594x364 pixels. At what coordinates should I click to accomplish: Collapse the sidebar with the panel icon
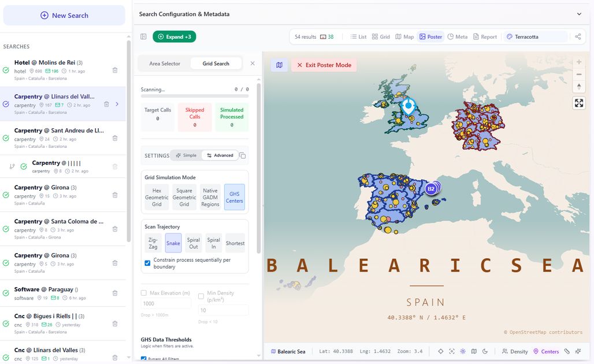(x=143, y=37)
